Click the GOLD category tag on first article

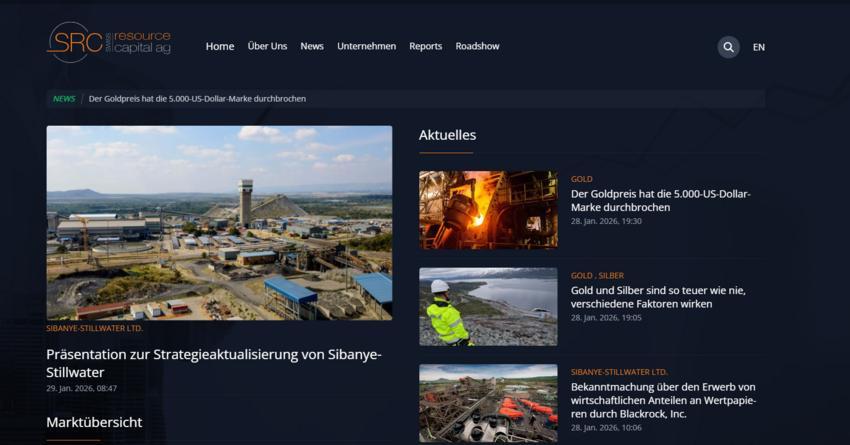tap(582, 179)
